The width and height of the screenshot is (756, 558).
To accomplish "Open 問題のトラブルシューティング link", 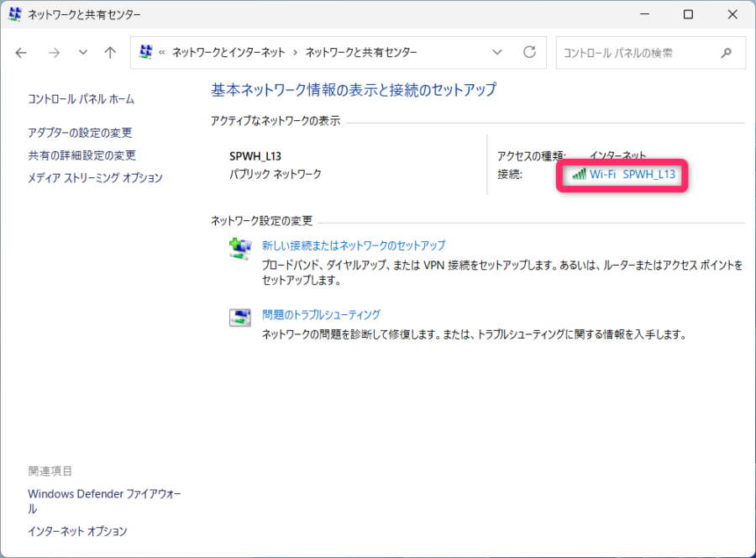I will [321, 314].
